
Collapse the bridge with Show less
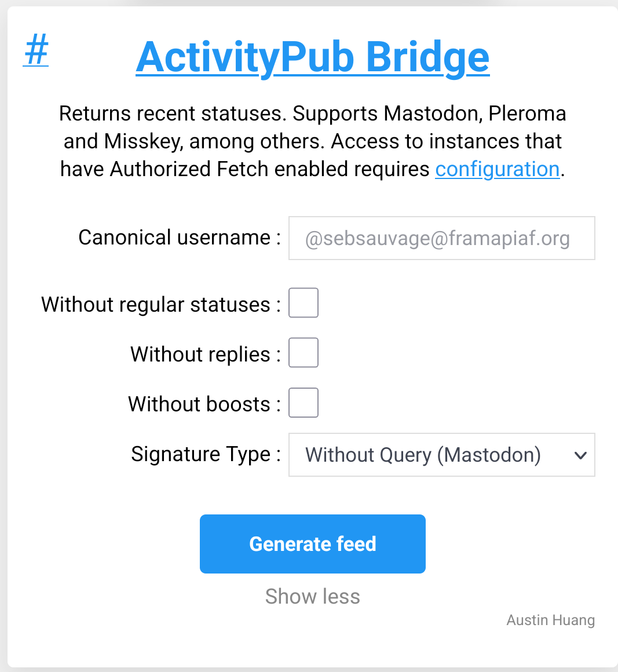coord(313,596)
